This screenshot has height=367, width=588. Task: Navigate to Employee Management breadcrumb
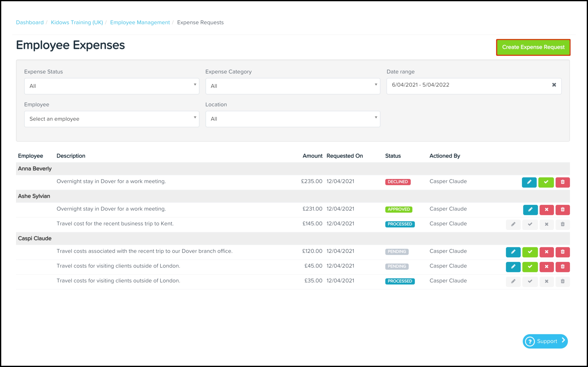(140, 22)
